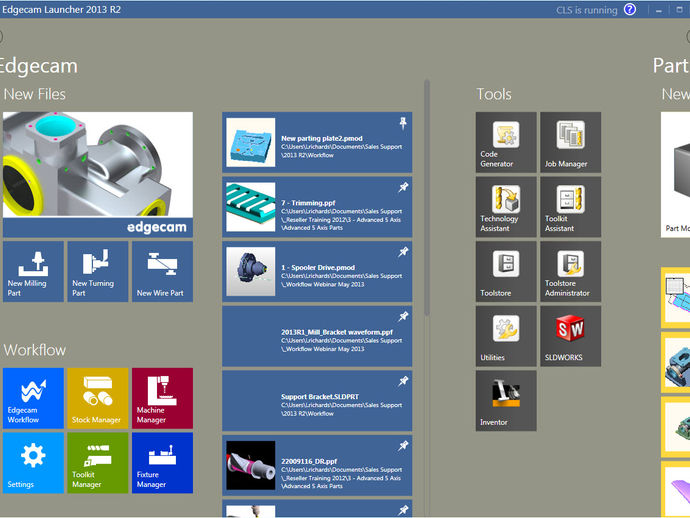
Task: Open Settings gear tile
Action: pos(33,463)
